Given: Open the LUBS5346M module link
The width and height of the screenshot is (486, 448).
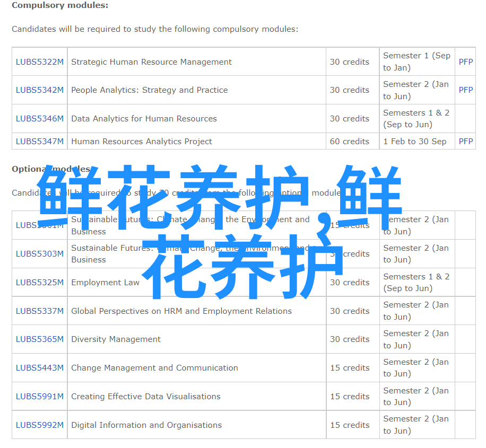Looking at the screenshot, I should pyautogui.click(x=40, y=118).
